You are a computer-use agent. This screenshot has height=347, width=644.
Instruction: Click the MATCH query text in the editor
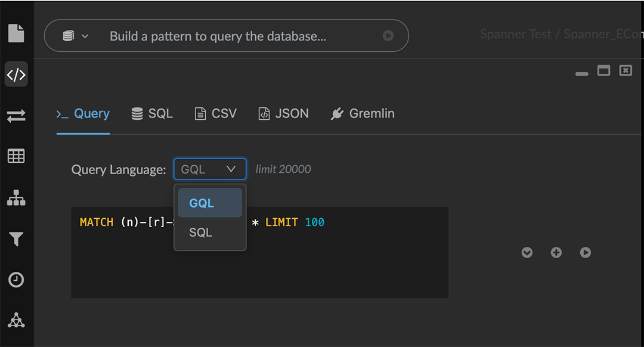[96, 221]
